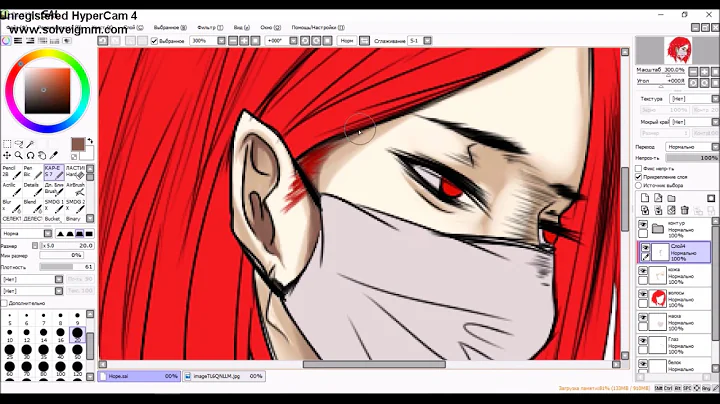This screenshot has width=720, height=404.
Task: Hide the контур folder layer
Action: pyautogui.click(x=643, y=224)
